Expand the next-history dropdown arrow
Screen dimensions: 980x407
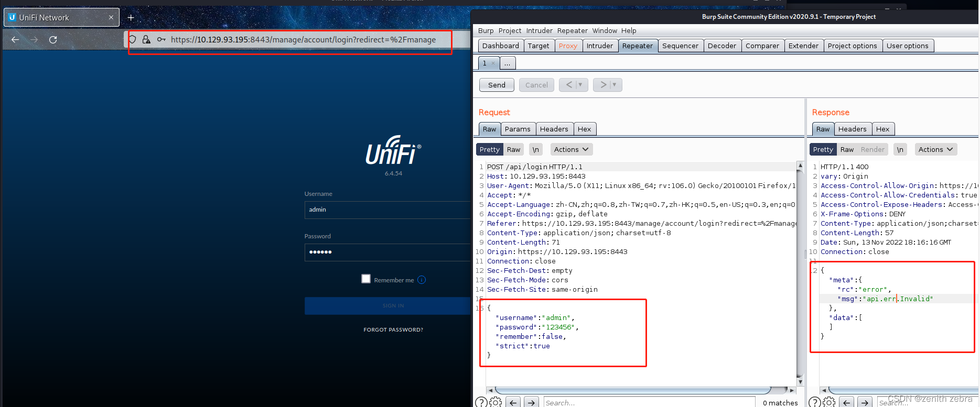click(x=615, y=85)
